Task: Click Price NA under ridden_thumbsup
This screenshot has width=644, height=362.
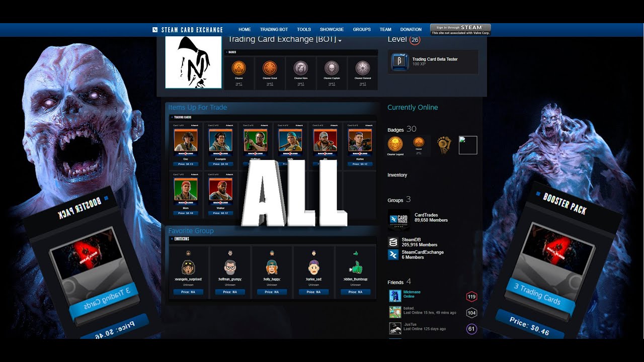Action: pyautogui.click(x=356, y=292)
